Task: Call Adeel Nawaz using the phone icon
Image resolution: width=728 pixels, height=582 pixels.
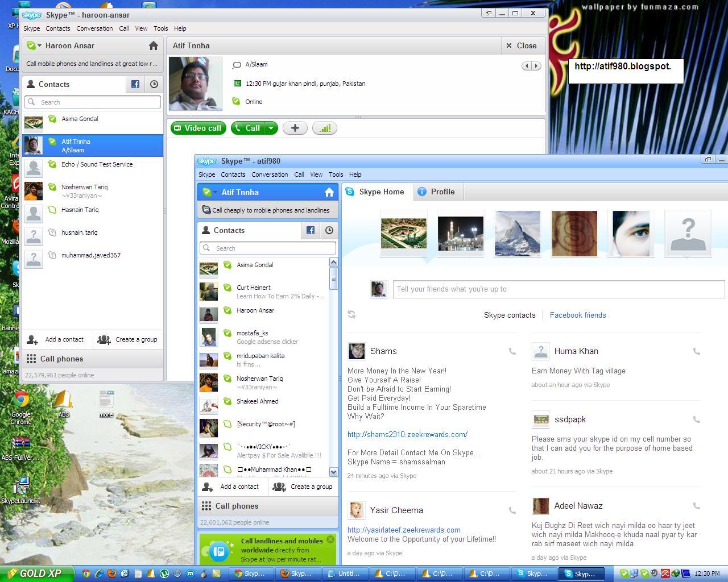Action: (696, 506)
